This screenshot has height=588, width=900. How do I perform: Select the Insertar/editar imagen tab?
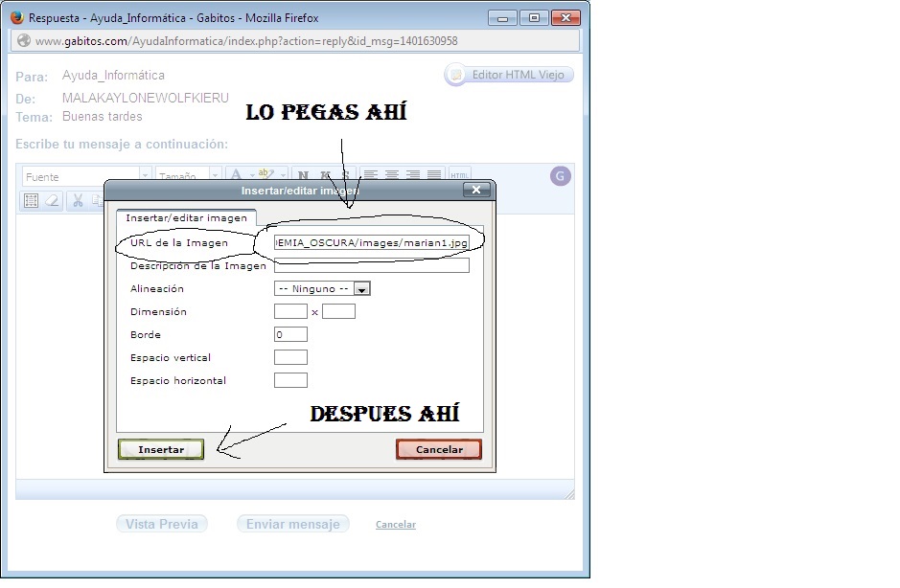pyautogui.click(x=186, y=218)
